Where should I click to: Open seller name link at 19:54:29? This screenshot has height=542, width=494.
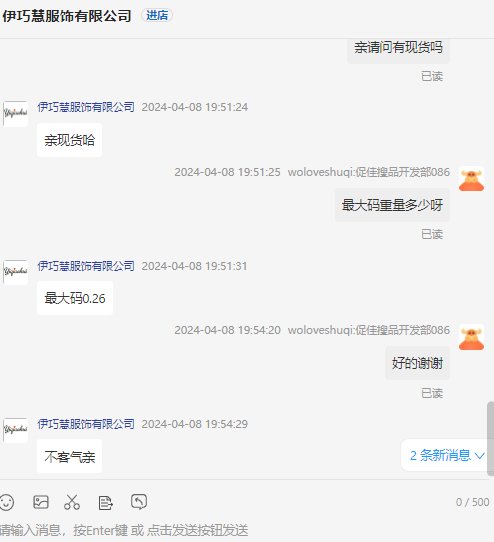coord(86,424)
